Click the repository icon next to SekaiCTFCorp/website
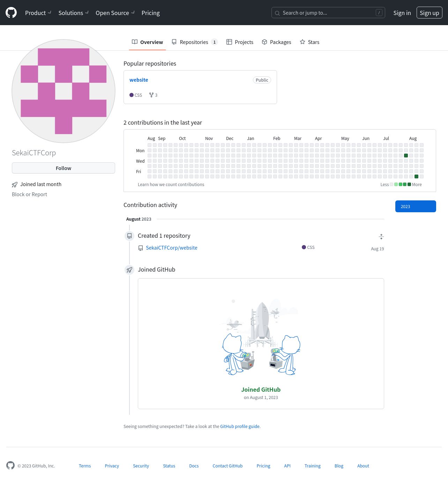Viewport: 448px width, 487px height. point(141,248)
